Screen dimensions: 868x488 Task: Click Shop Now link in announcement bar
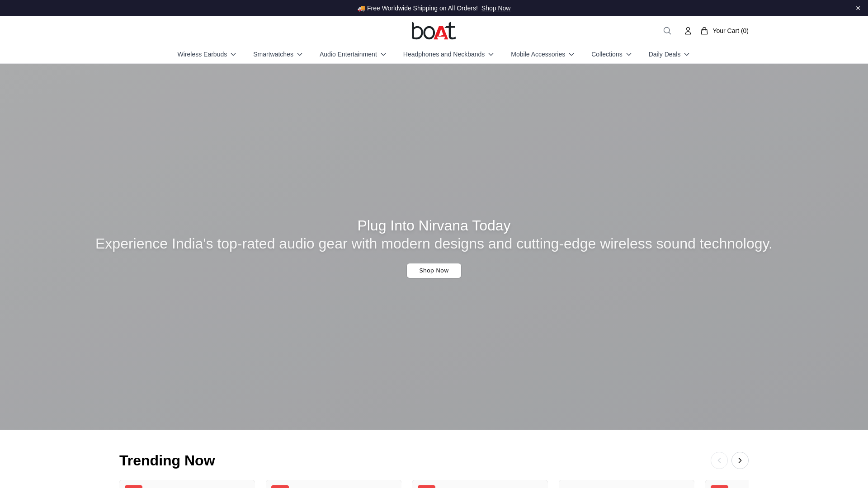(x=496, y=8)
